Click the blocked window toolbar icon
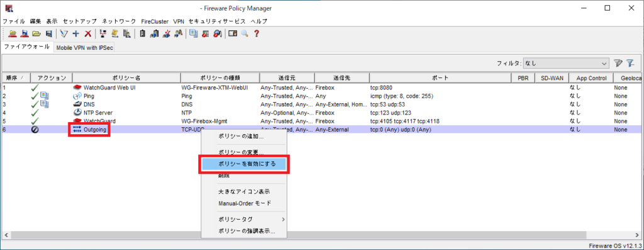The image size is (644, 250). (x=206, y=34)
